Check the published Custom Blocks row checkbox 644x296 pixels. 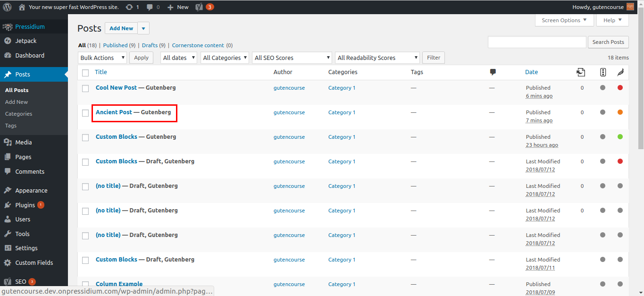pos(85,137)
